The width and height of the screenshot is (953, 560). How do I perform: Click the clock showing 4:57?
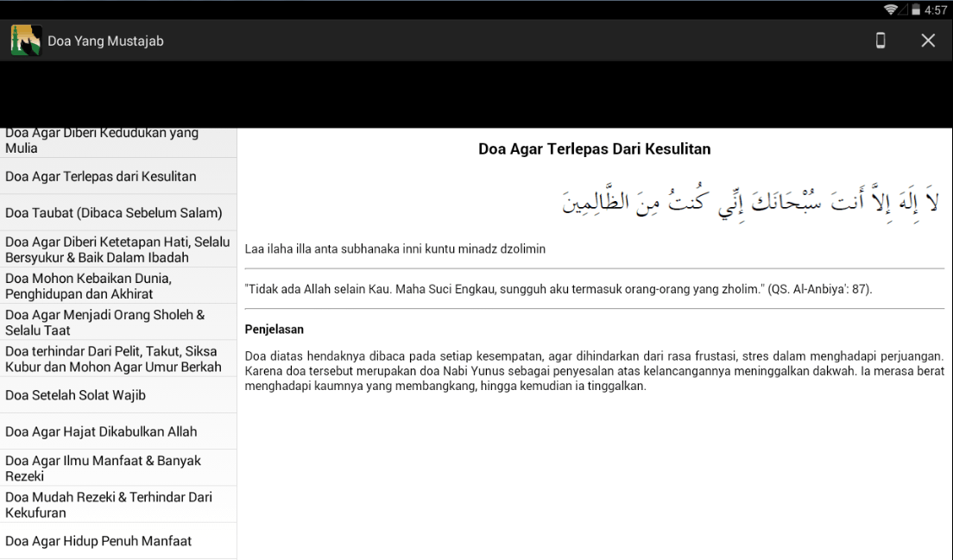coord(936,9)
